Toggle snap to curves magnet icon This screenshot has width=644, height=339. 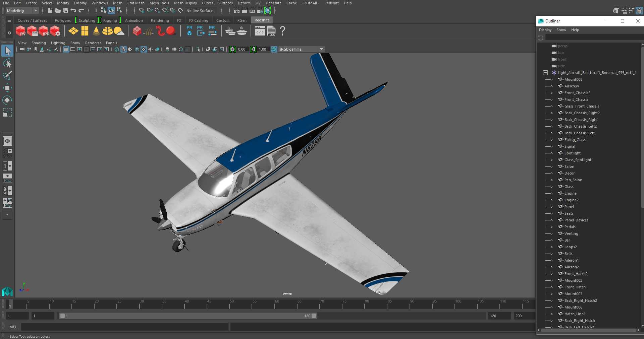[150, 11]
